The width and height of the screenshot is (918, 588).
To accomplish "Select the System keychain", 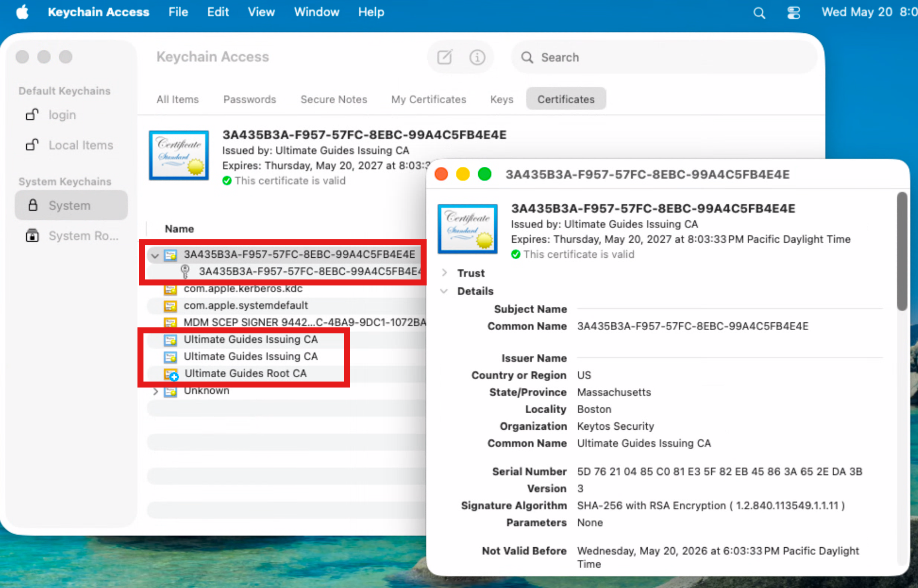I will [71, 205].
